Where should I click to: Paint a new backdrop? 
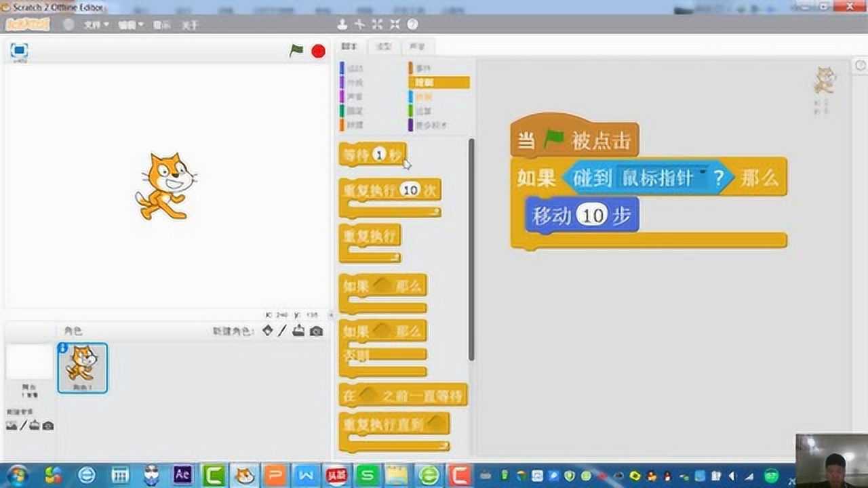pos(23,426)
